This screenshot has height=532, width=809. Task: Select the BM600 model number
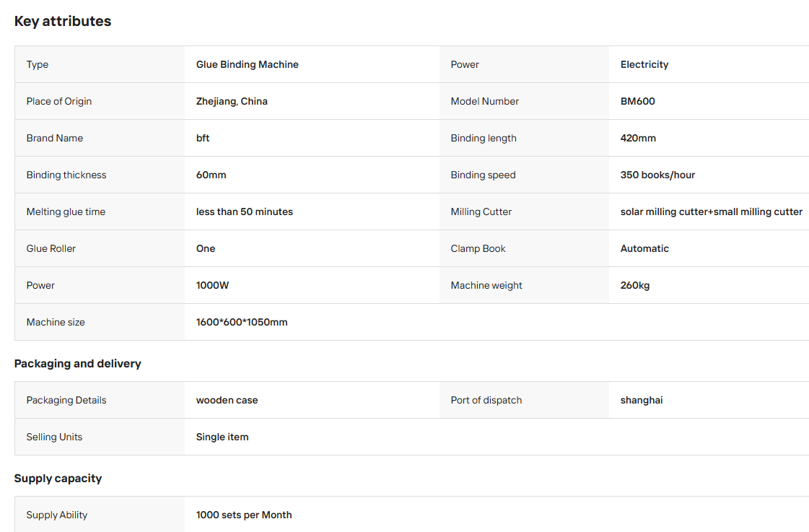tap(638, 101)
